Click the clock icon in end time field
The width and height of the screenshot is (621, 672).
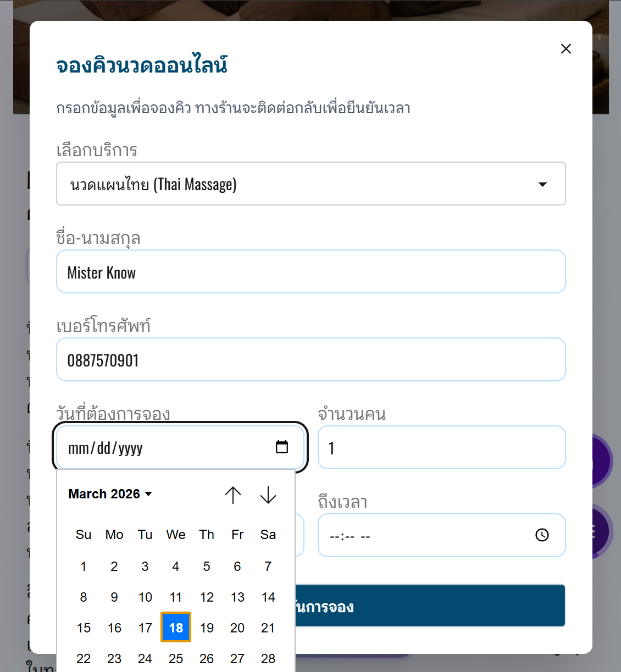point(542,535)
